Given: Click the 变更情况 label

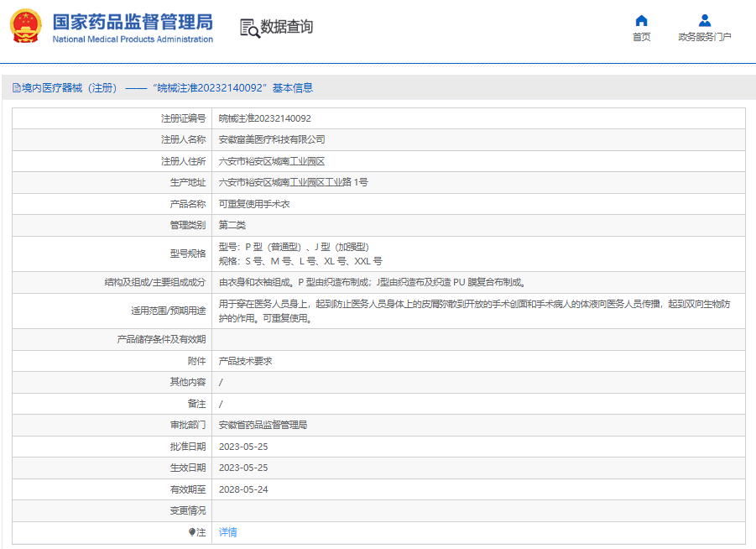Looking at the screenshot, I should pyautogui.click(x=188, y=511).
